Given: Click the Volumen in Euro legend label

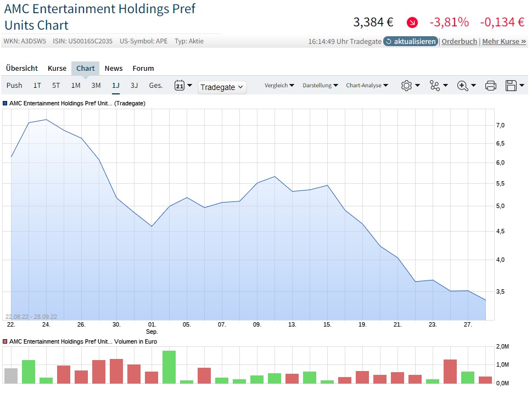Looking at the screenshot, I should click(x=136, y=341).
